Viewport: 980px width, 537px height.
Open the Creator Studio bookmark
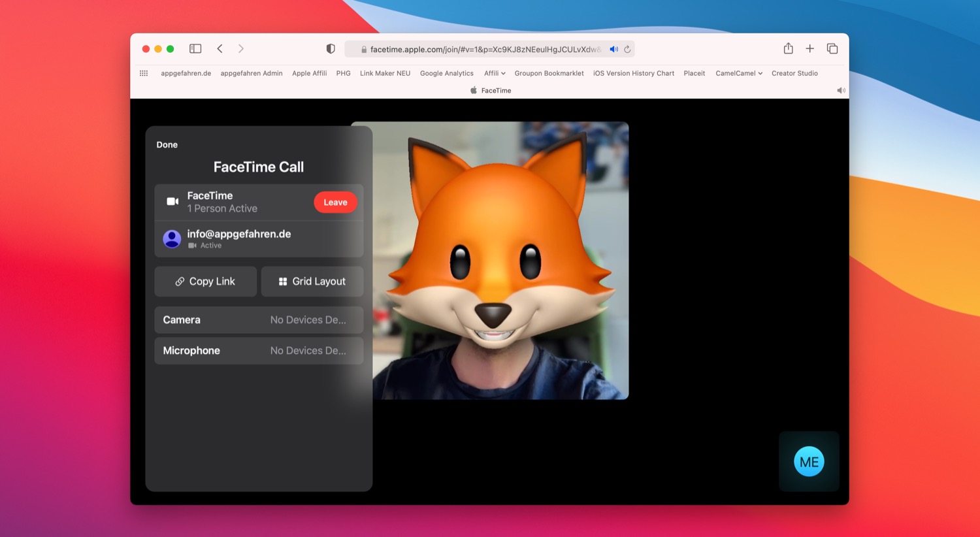[794, 73]
